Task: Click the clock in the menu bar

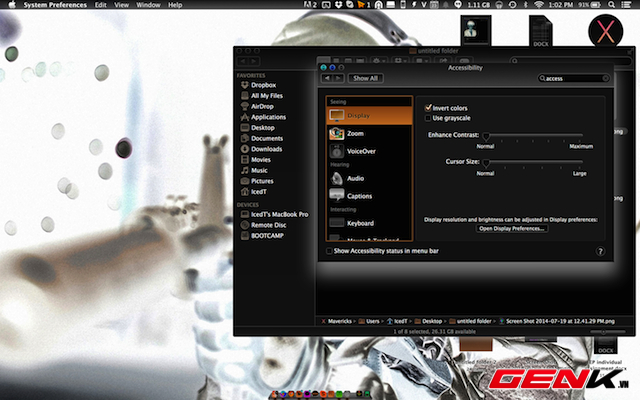Action: pos(561,5)
